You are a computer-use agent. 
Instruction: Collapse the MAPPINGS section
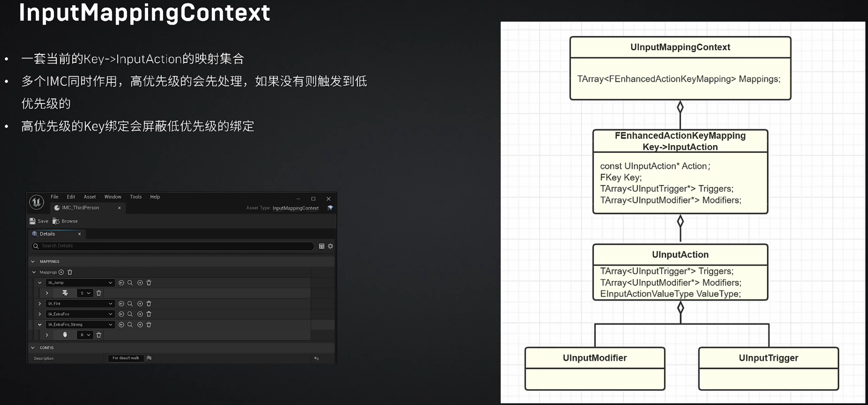coord(33,262)
